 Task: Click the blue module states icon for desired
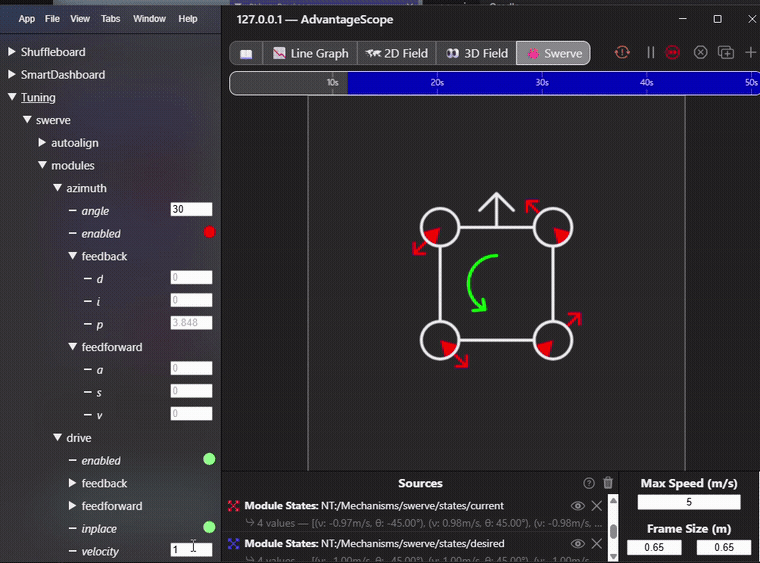(234, 544)
